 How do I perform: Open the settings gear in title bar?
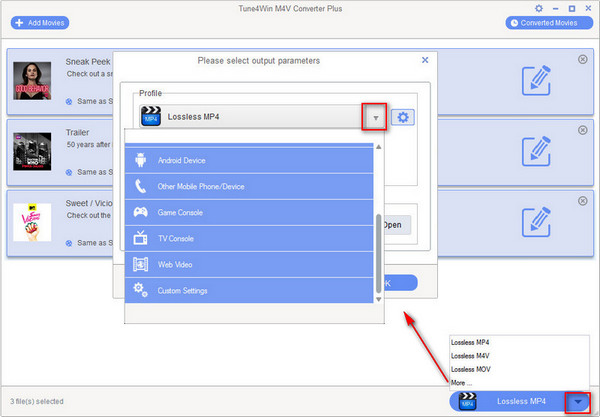tap(539, 8)
